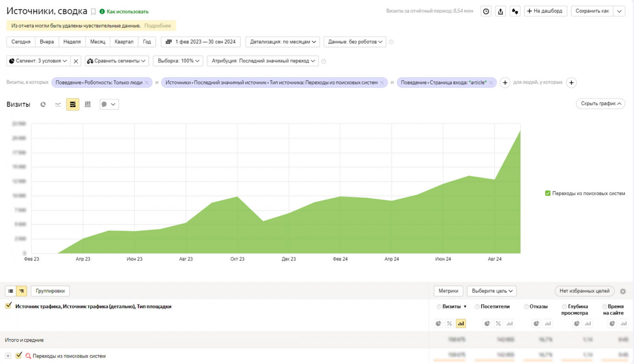Switch to line chart view icon
This screenshot has height=364, width=634.
click(x=58, y=104)
